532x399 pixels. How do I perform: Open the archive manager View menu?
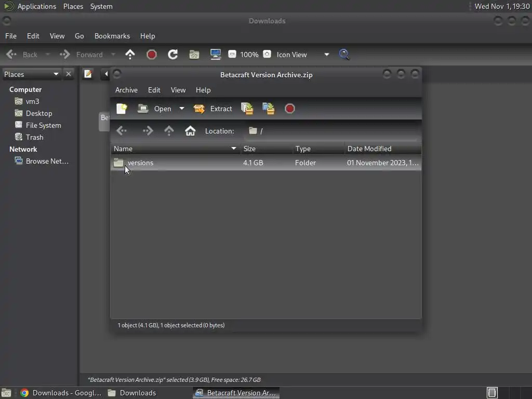pyautogui.click(x=178, y=90)
